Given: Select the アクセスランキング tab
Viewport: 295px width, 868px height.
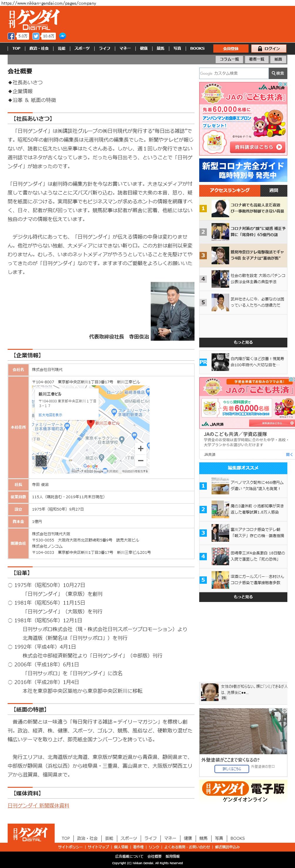Looking at the screenshot, I should coord(230,190).
